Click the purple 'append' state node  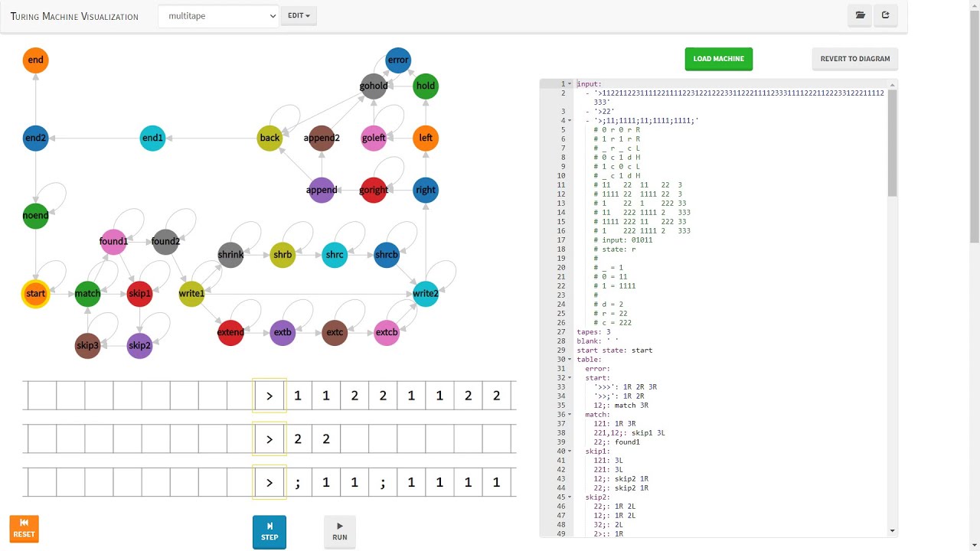(322, 190)
